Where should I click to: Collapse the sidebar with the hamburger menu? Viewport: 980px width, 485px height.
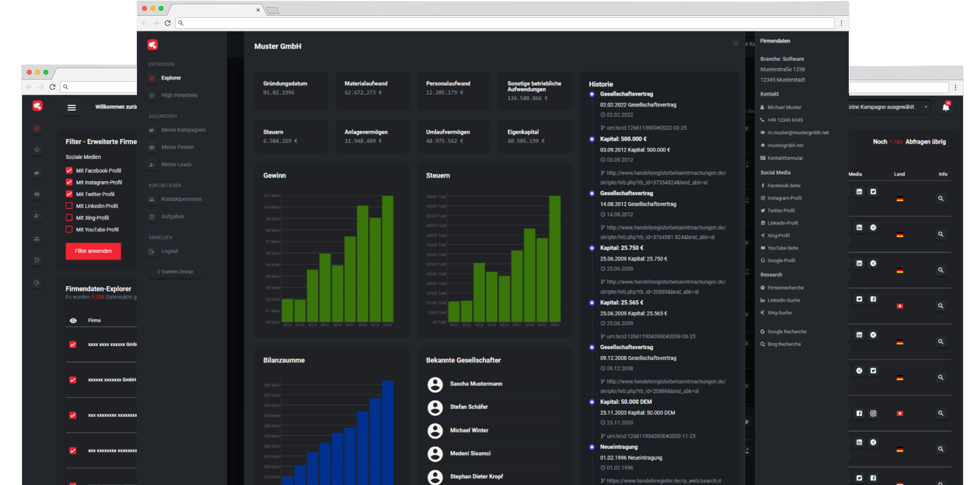point(71,108)
